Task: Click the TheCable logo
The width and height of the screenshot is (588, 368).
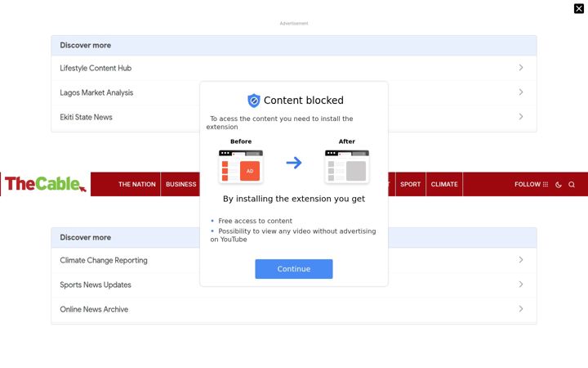Action: click(x=46, y=184)
